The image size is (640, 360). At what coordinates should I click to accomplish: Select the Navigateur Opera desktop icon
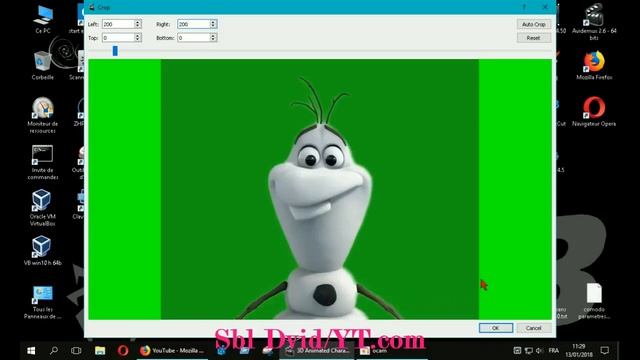point(594,111)
